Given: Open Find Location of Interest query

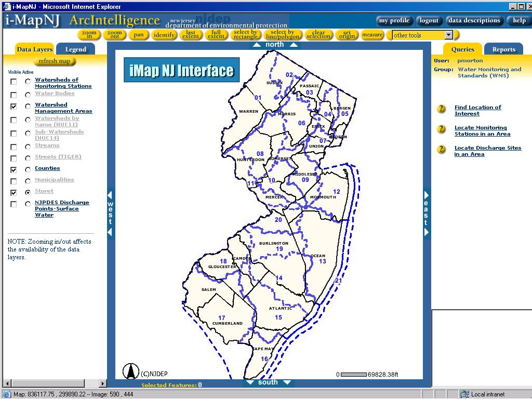Looking at the screenshot, I should [478, 110].
